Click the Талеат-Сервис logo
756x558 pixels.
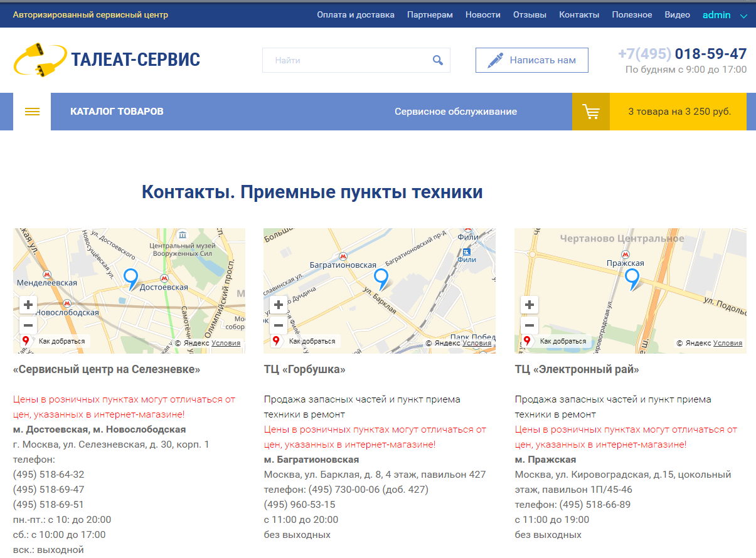[x=107, y=60]
